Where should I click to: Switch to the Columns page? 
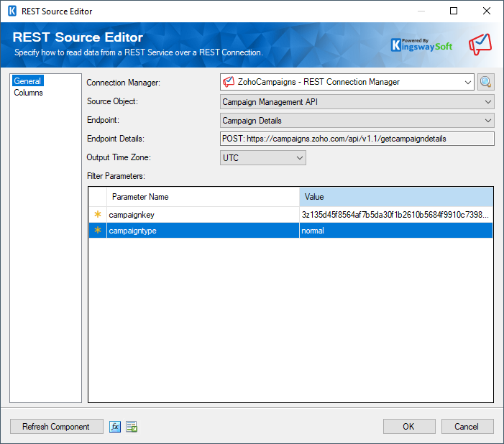28,93
